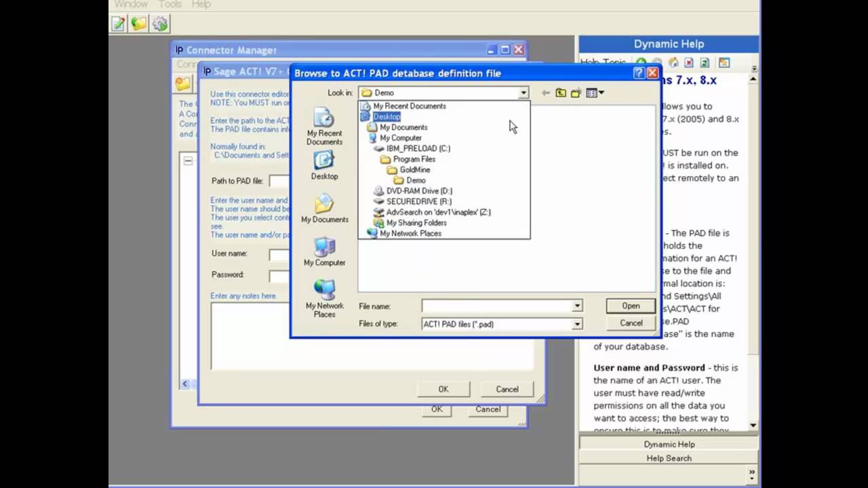Image resolution: width=868 pixels, height=488 pixels.
Task: Open My Documents in the places bar
Action: pos(324,209)
